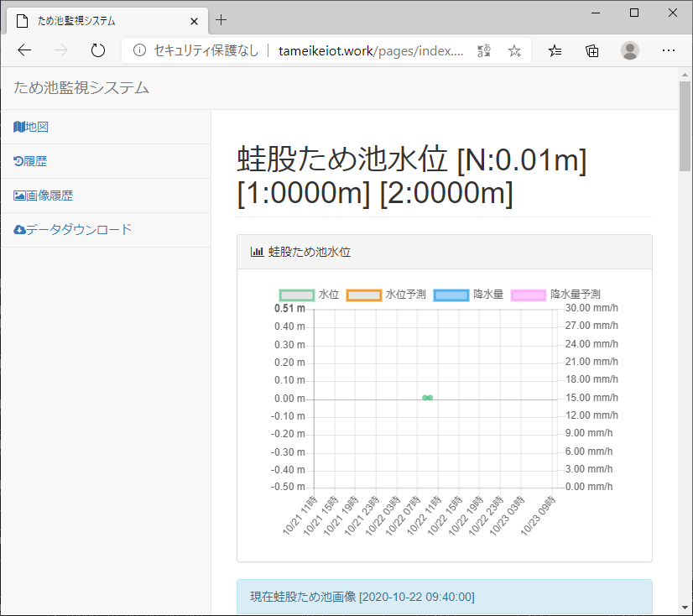693x616 pixels.
Task: Click the データダウンロード download link
Action: tap(73, 229)
